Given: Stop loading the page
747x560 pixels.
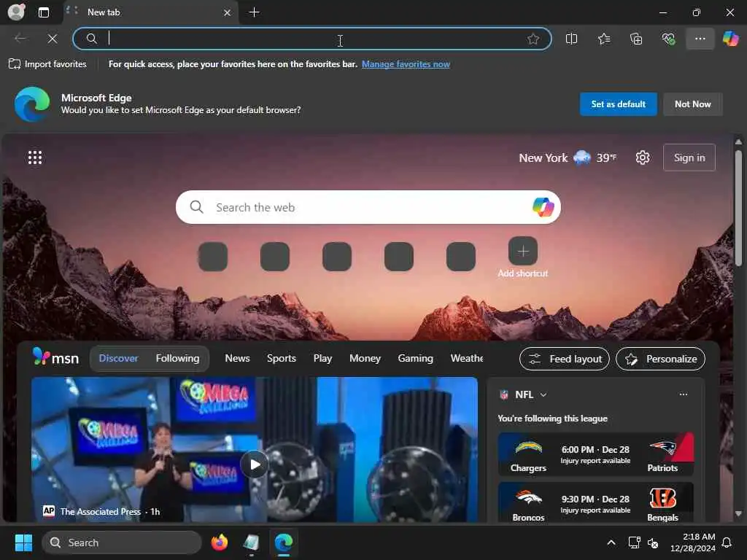Looking at the screenshot, I should coord(53,39).
